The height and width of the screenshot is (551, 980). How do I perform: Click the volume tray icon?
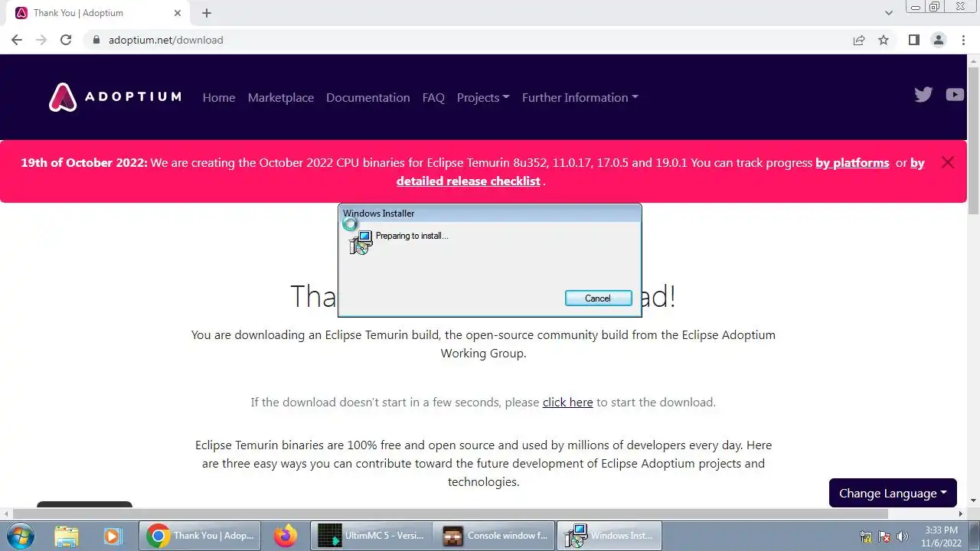pos(903,536)
